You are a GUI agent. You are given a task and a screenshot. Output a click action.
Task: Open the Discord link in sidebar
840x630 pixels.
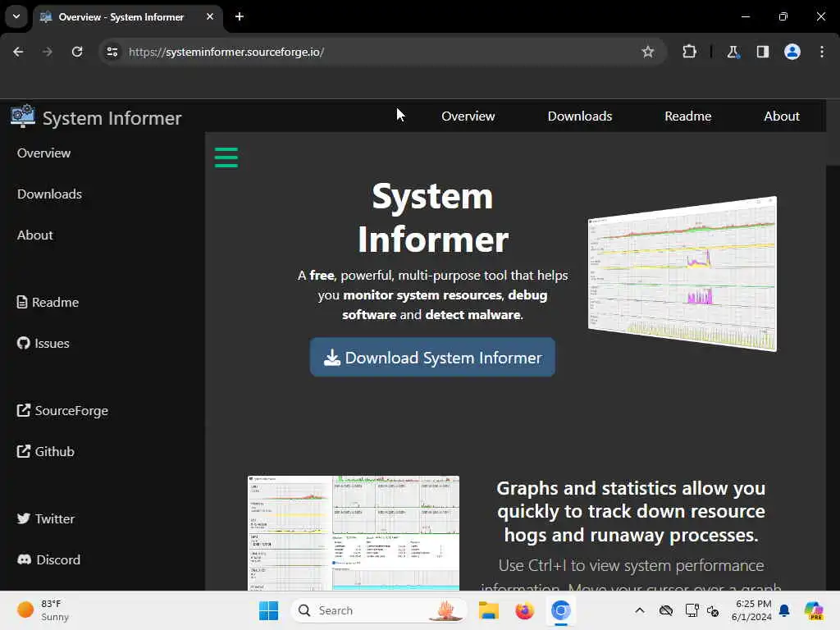pyautogui.click(x=48, y=559)
